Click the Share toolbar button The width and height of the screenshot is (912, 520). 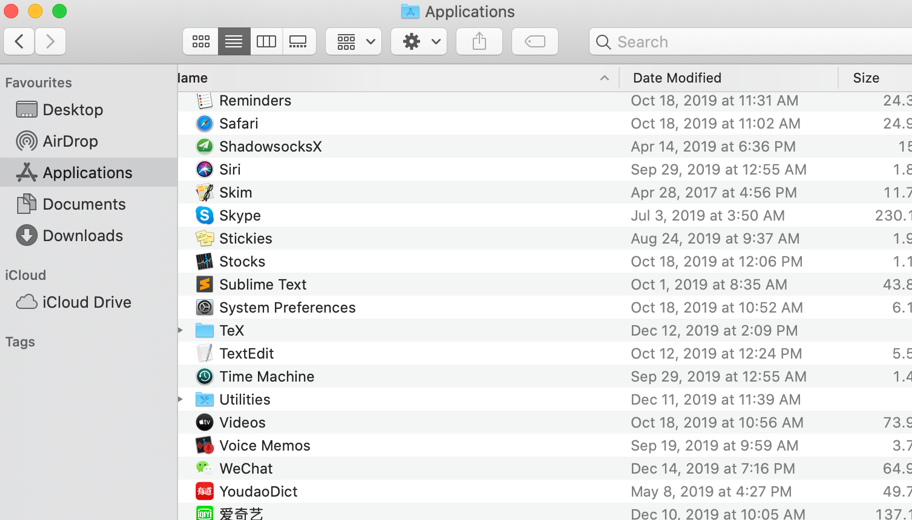[479, 42]
